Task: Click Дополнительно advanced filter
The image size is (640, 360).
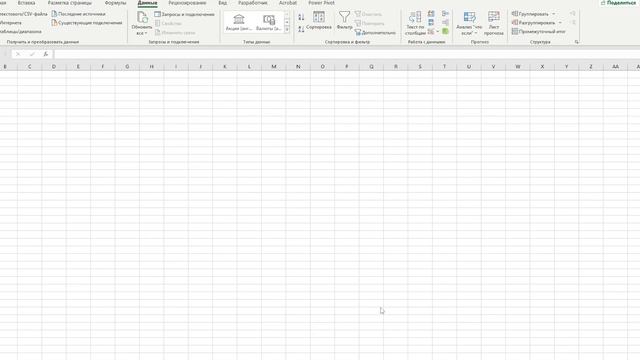Action: click(375, 32)
